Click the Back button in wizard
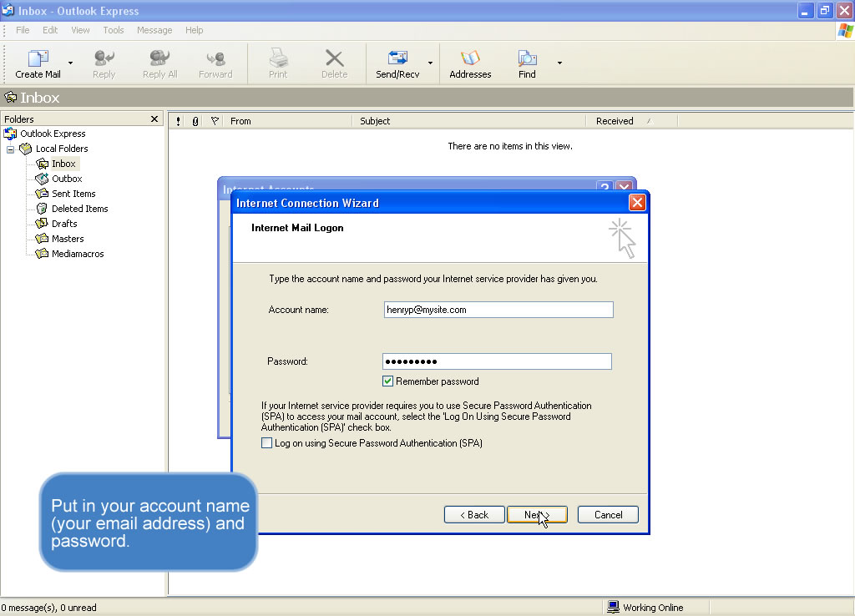 click(x=474, y=515)
